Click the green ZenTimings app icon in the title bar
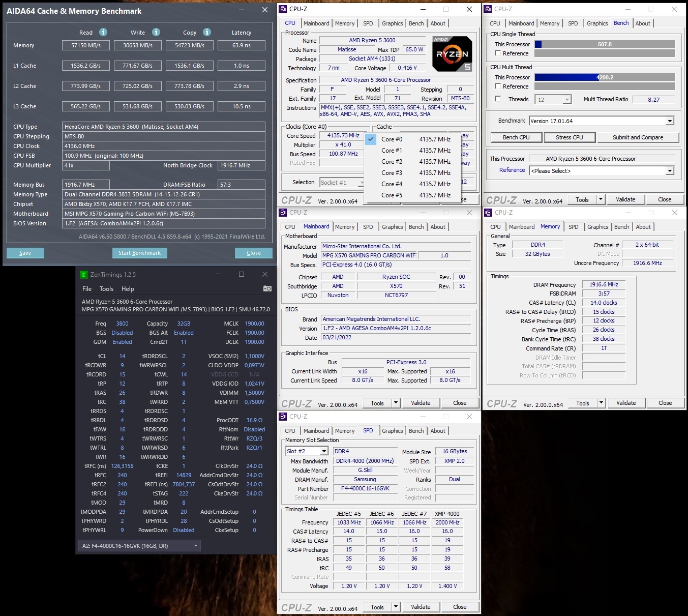Image resolution: width=688 pixels, height=616 pixels. tap(84, 275)
